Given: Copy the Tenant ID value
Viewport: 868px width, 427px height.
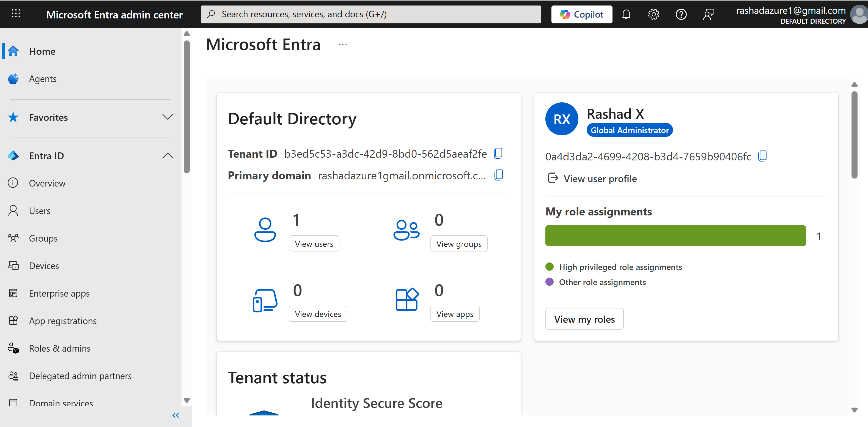Looking at the screenshot, I should coord(498,153).
